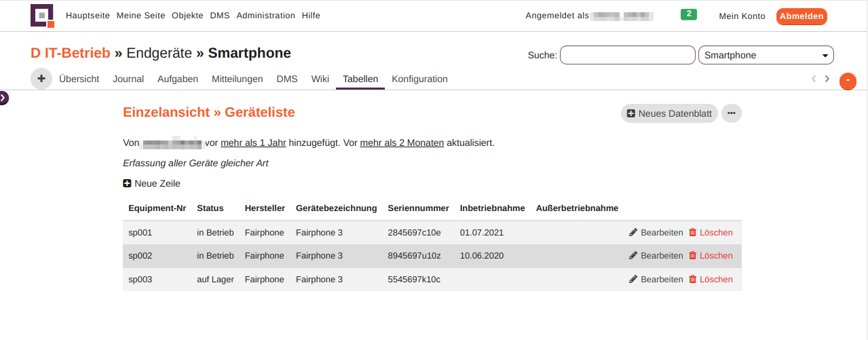Click the application logo icon

(42, 16)
